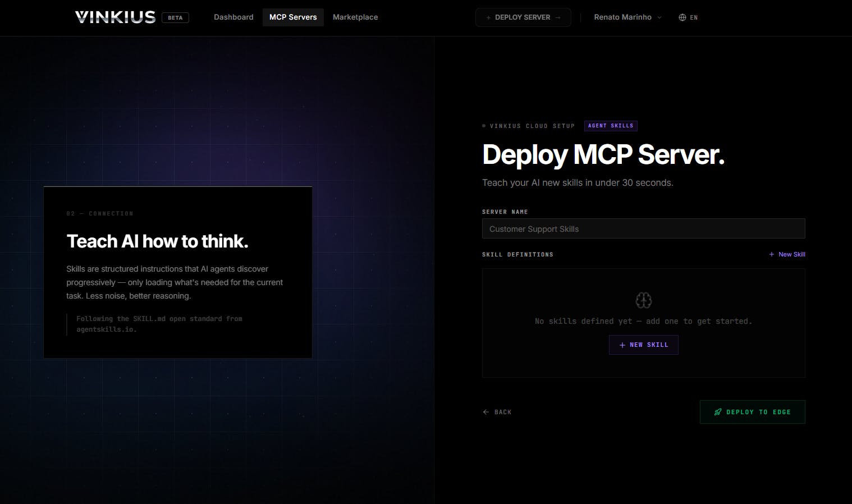Viewport: 852px width, 504px height.
Task: Click the Agent Skills badge
Action: coord(611,126)
